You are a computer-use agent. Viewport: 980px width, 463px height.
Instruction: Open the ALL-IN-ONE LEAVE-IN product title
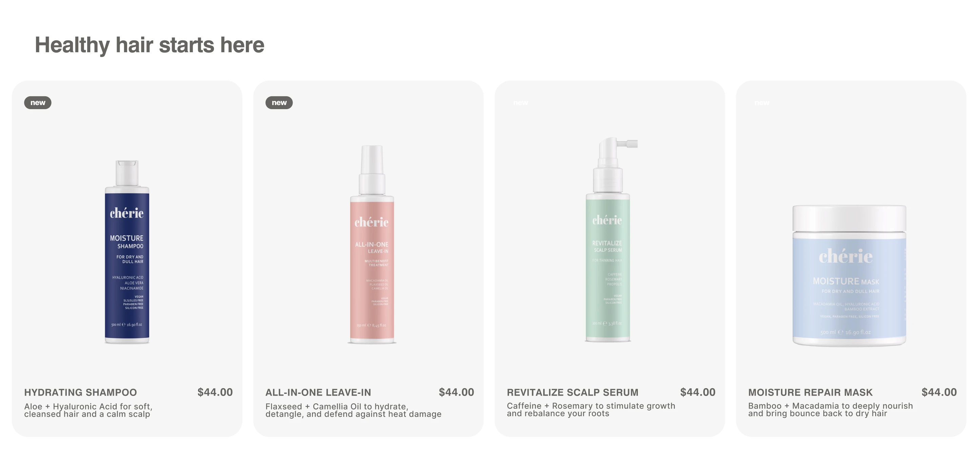(x=318, y=392)
